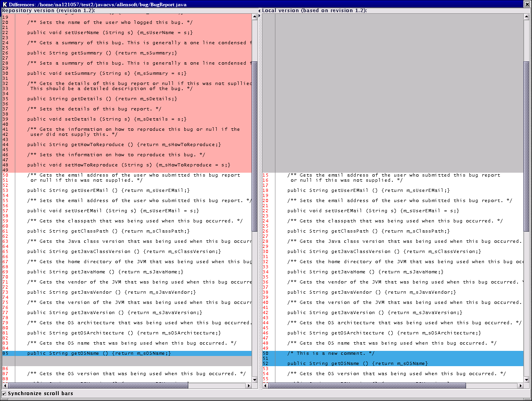
Task: Click left arrow of Repository pane horizontal scrollbar
Action: (5, 386)
